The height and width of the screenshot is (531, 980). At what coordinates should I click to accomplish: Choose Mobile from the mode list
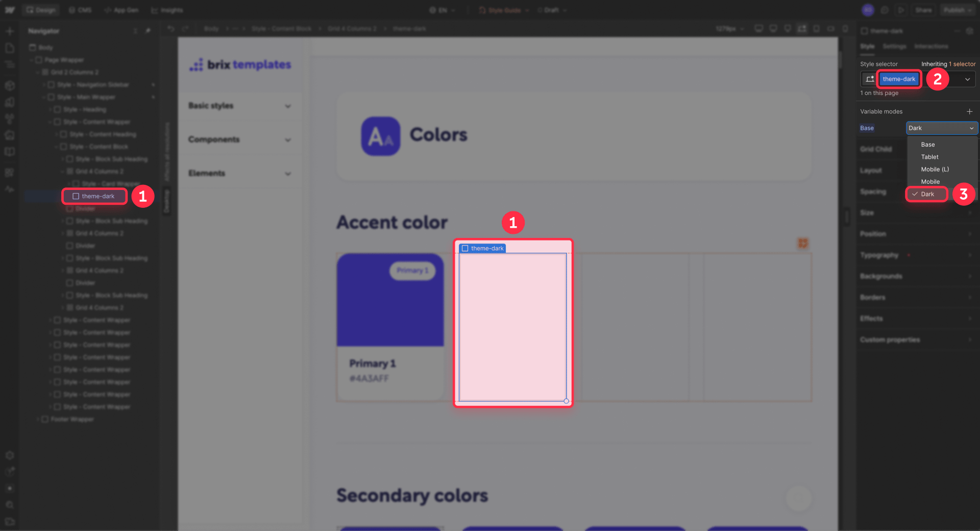click(x=942, y=181)
